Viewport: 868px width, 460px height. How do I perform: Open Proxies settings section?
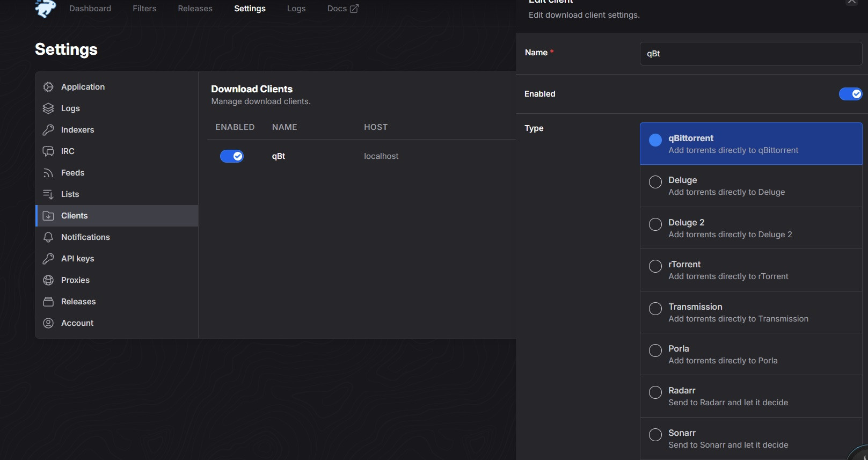(117, 280)
